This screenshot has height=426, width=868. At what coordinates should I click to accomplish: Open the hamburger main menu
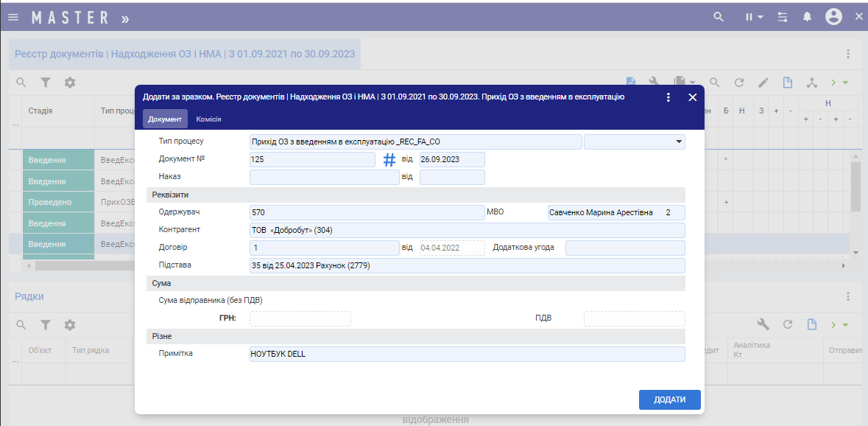(x=13, y=17)
